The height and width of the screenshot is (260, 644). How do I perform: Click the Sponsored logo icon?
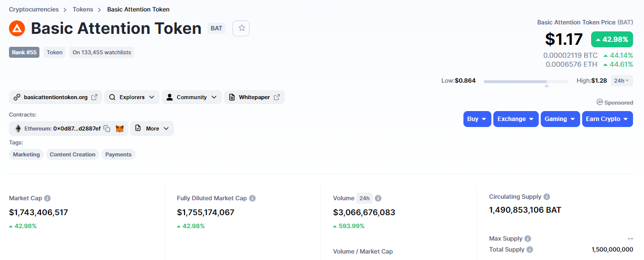[x=600, y=102]
